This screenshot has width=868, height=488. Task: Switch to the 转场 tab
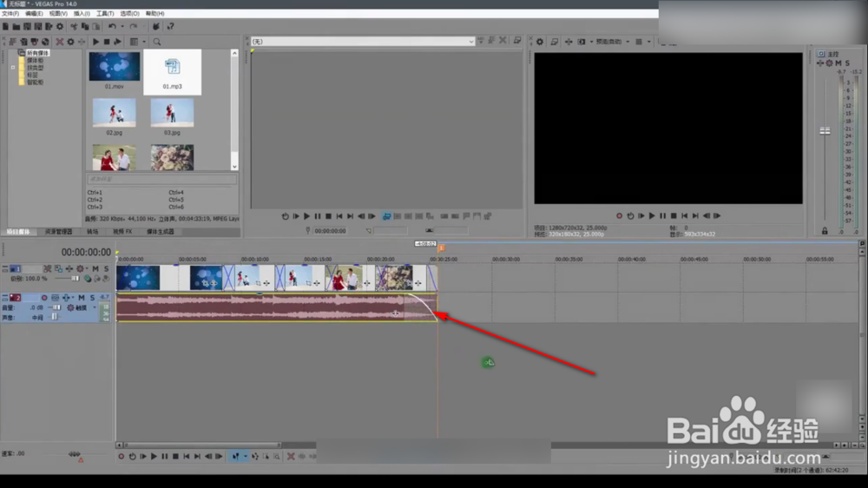click(93, 232)
